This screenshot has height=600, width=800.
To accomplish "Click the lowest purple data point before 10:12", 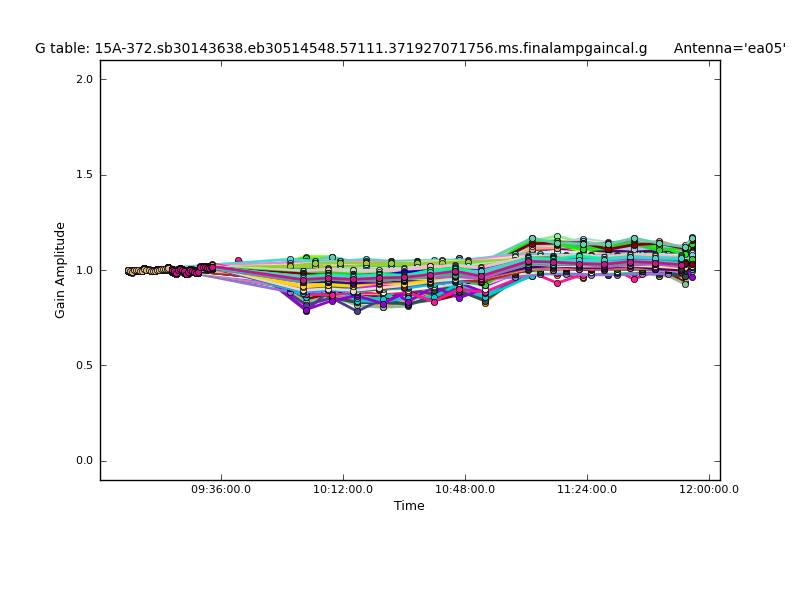I will 306,310.
